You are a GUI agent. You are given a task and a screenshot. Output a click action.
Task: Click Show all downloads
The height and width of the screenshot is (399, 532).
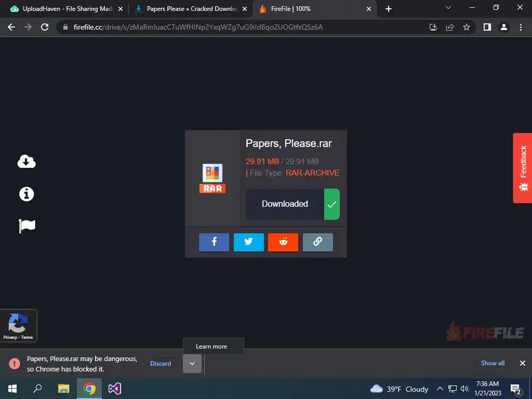tap(493, 363)
